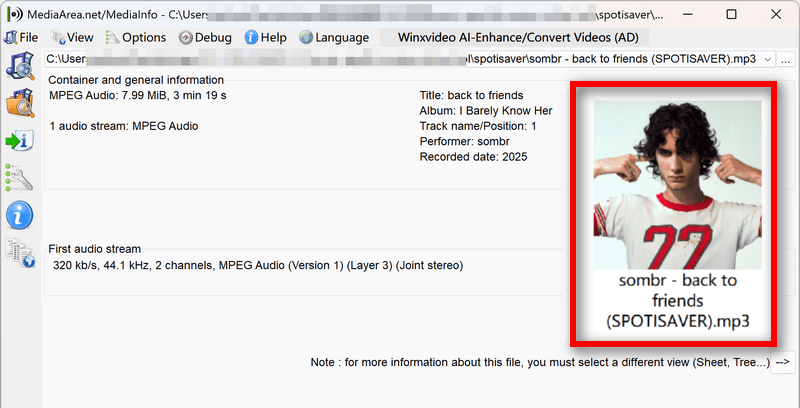Close the MediaInfo window
Screen dimensions: 800x408
pyautogui.click(x=776, y=14)
